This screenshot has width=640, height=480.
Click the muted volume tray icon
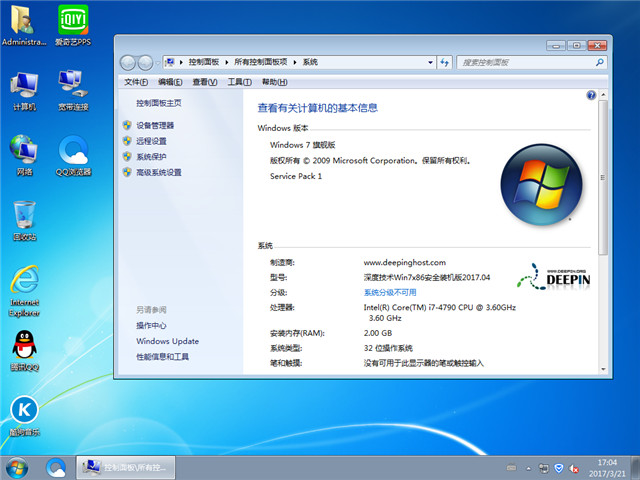[574, 468]
